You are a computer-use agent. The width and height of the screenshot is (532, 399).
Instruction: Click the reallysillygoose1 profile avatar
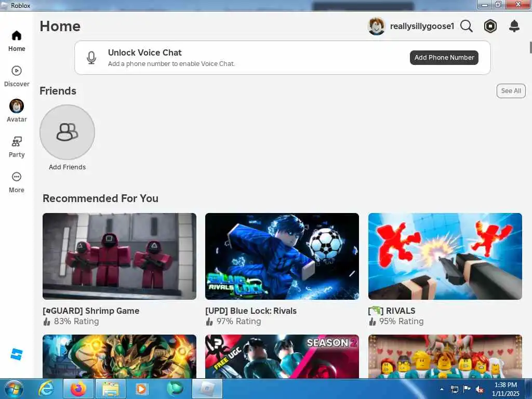(376, 26)
